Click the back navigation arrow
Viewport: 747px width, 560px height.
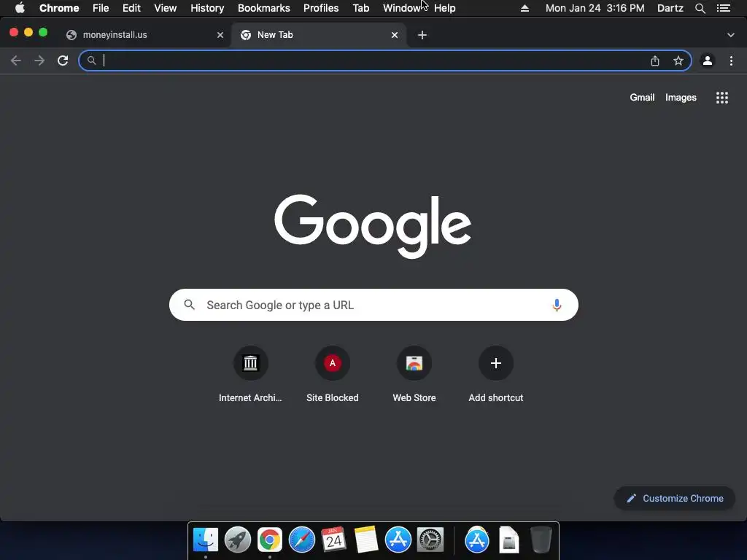coord(16,61)
